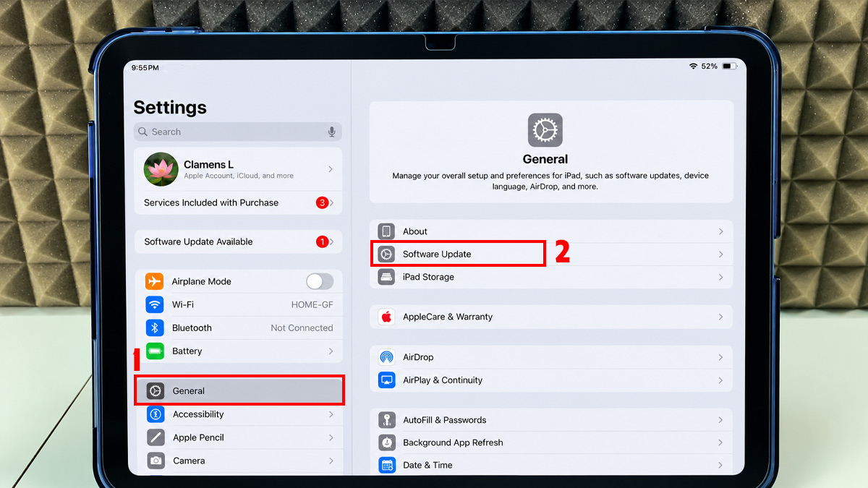Tap the Settings title

tap(170, 107)
